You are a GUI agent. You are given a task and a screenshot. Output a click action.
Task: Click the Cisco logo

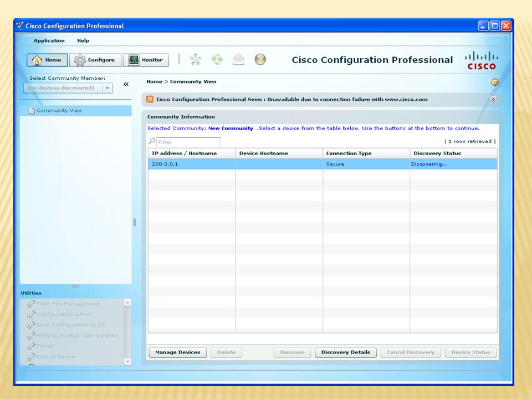click(x=482, y=60)
